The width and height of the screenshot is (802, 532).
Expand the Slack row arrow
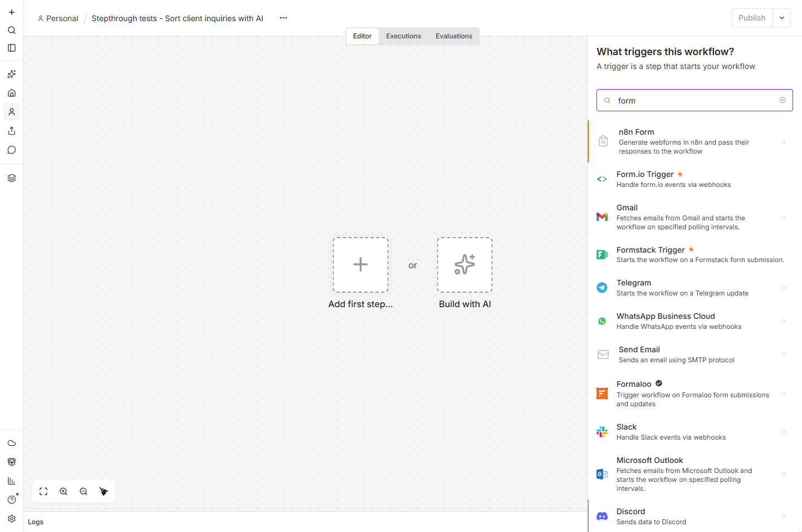(783, 432)
